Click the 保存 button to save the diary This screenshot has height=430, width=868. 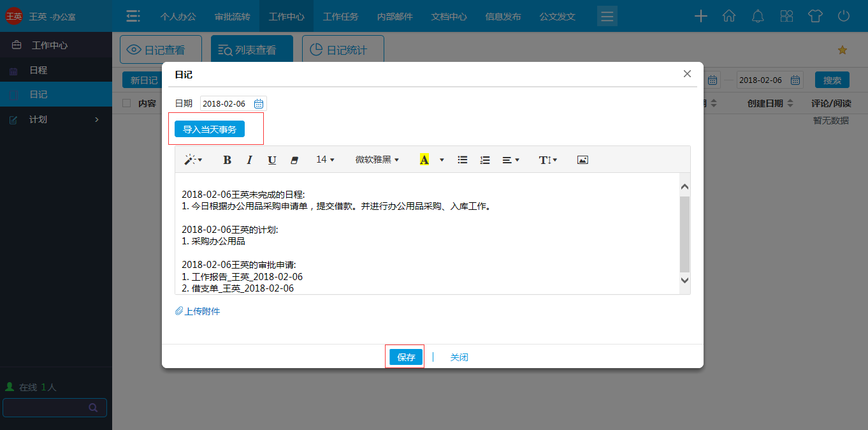point(405,357)
